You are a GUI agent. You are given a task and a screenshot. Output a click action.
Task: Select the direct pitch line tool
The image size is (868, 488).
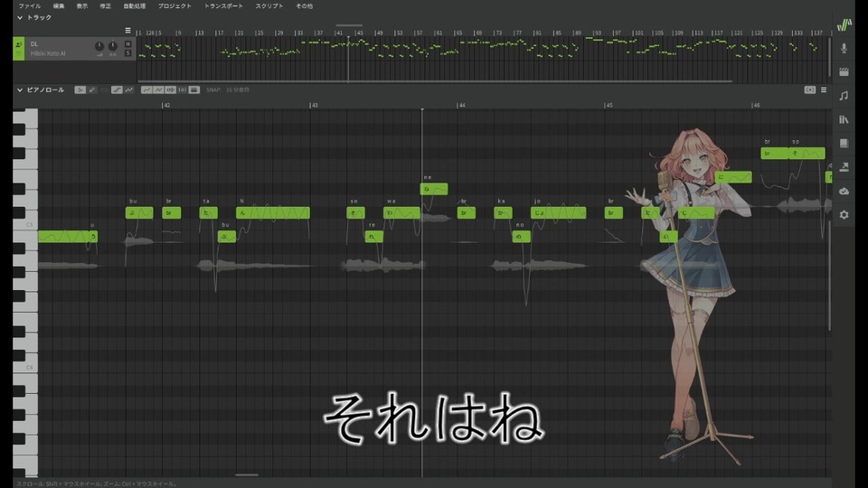pyautogui.click(x=117, y=89)
